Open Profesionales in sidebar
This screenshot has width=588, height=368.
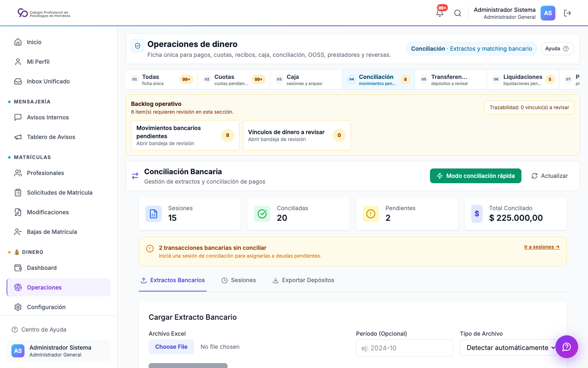point(58,173)
